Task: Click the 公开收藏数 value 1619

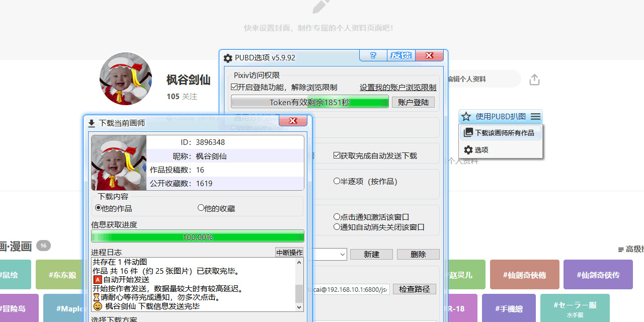Action: pos(204,184)
